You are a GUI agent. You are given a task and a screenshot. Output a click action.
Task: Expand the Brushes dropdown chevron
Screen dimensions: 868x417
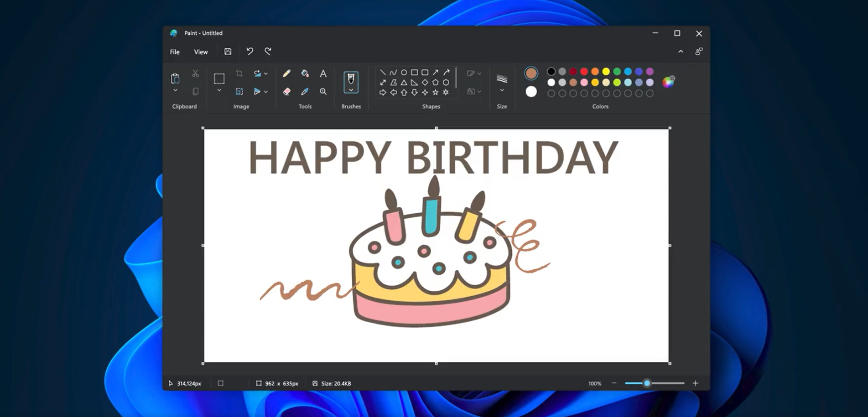[x=351, y=90]
